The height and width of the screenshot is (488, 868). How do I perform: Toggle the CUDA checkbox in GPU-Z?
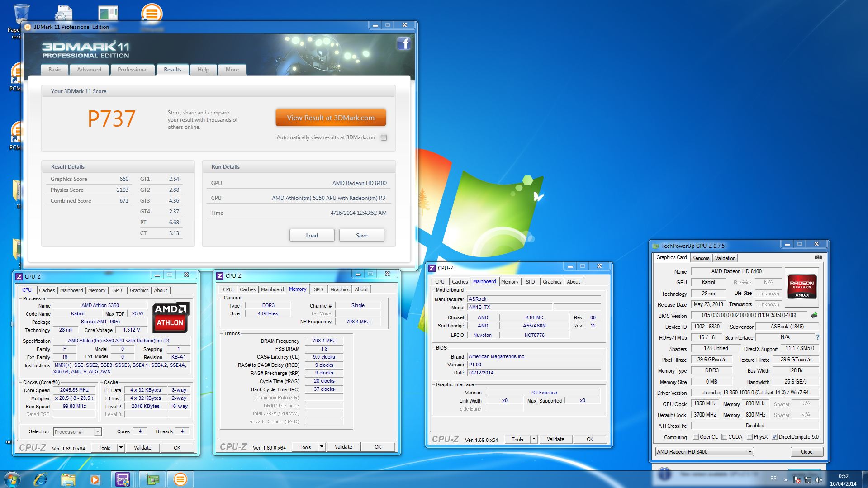(x=724, y=437)
